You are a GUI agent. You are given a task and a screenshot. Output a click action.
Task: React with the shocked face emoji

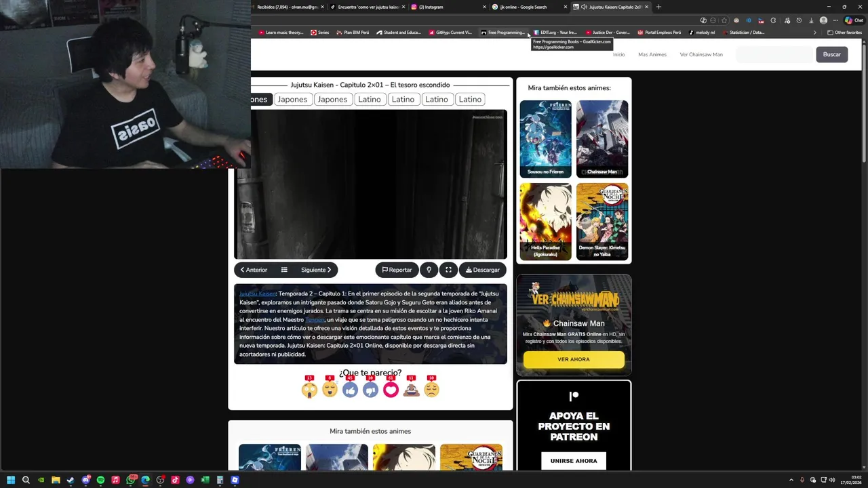(x=309, y=390)
